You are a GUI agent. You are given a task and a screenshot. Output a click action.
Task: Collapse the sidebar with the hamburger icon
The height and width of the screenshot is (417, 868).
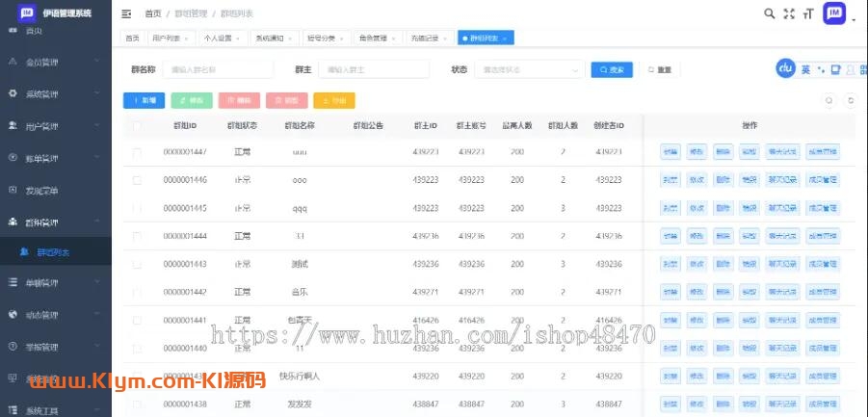click(x=126, y=13)
